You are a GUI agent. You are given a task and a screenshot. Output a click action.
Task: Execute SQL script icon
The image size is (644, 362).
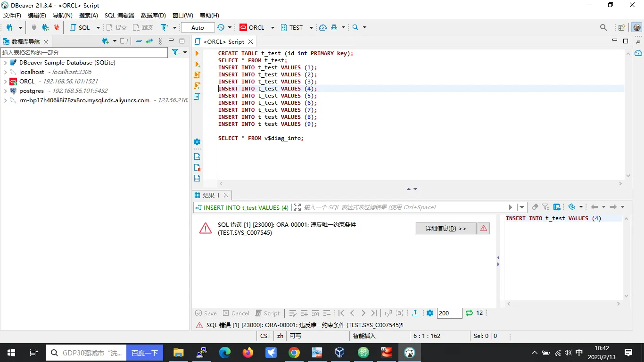197,75
